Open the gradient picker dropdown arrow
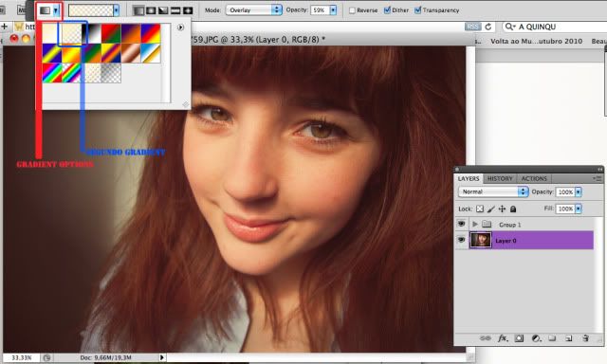The height and width of the screenshot is (364, 607). click(116, 10)
